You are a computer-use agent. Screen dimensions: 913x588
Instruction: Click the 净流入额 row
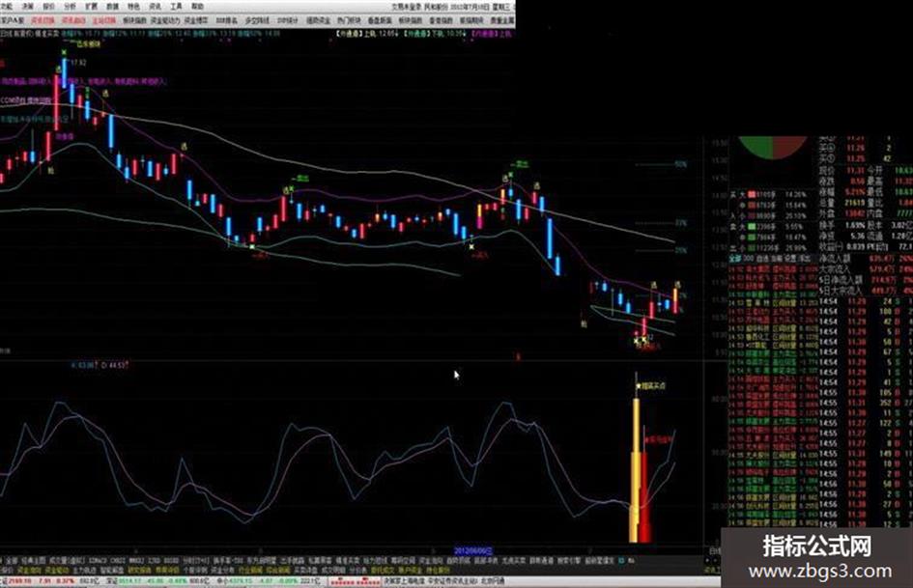point(866,258)
